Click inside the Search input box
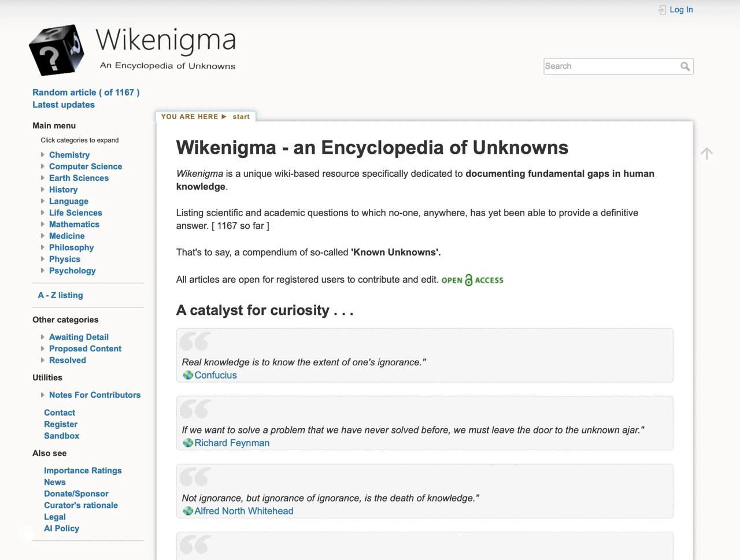This screenshot has height=560, width=740. [607, 66]
